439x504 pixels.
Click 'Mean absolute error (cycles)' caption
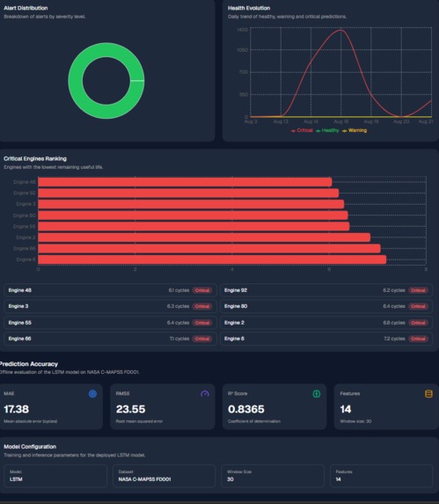[x=31, y=421]
